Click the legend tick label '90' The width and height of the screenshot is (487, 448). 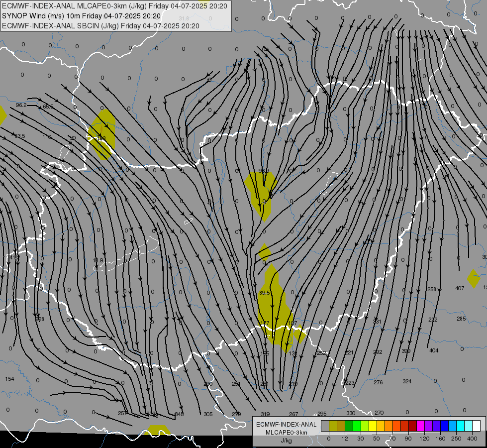coord(408,439)
